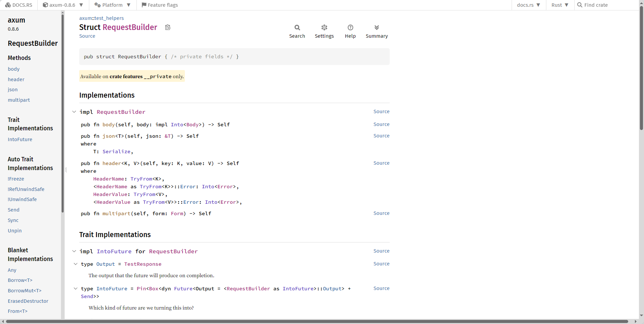Go to axum crate breadcrumb link

pos(86,18)
